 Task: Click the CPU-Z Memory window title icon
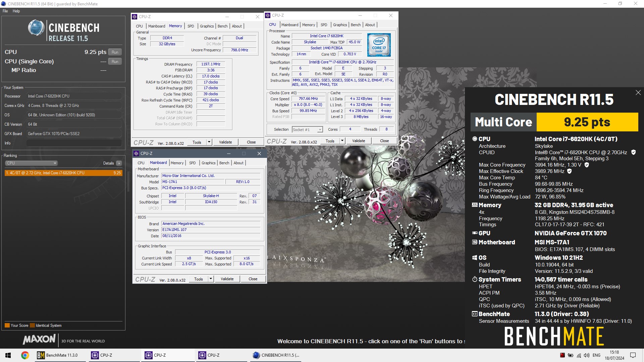pos(135,17)
